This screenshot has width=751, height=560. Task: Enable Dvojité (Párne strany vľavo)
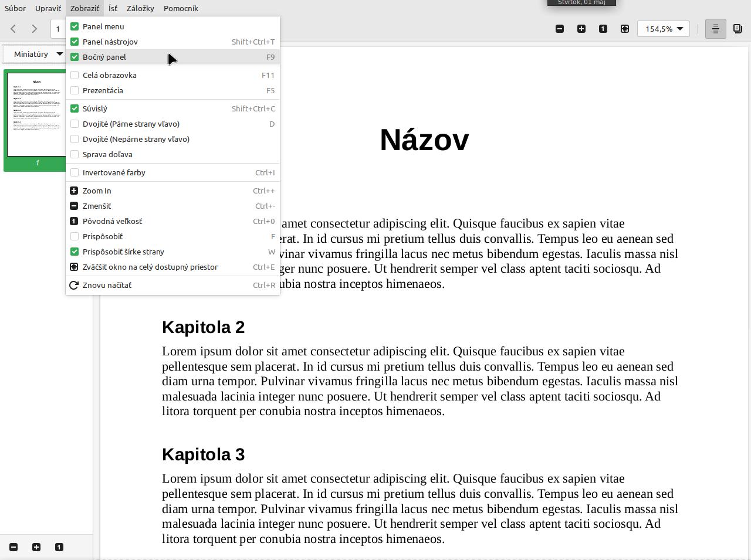point(172,124)
